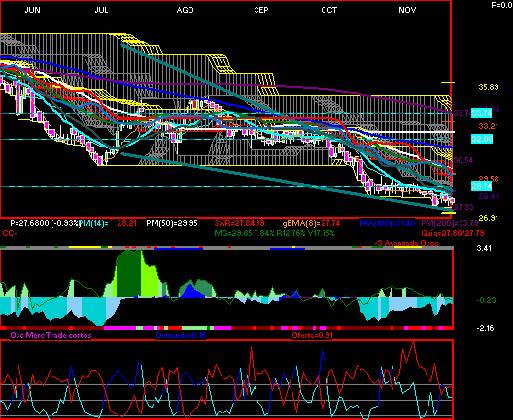Click the F=0.0 label
Image resolution: width=513 pixels, height=420 pixels.
502,5
